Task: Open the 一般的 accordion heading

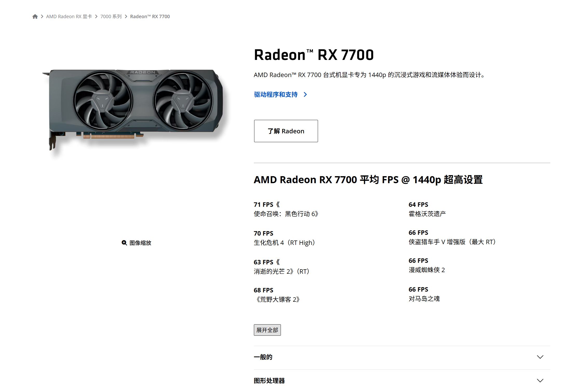Action: (x=263, y=357)
